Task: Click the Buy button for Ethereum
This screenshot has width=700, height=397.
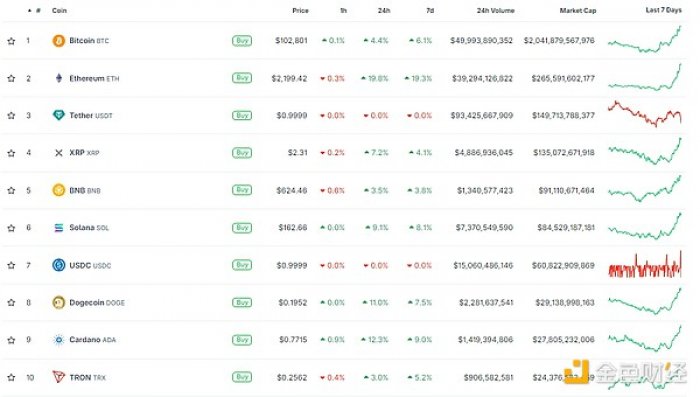Action: (x=242, y=78)
